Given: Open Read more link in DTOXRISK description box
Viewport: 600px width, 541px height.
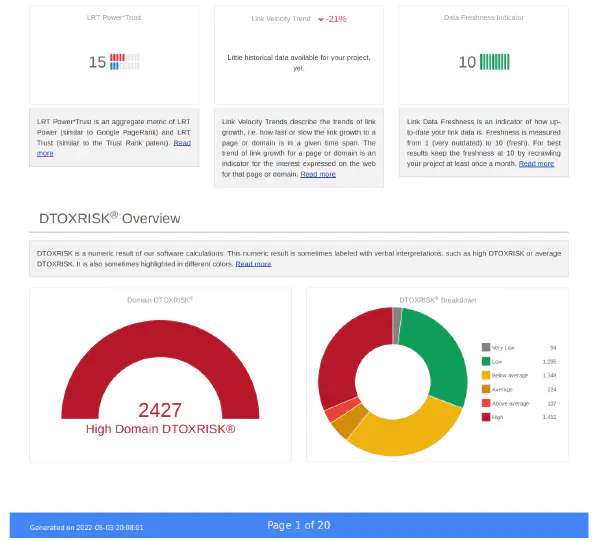Looking at the screenshot, I should [253, 264].
